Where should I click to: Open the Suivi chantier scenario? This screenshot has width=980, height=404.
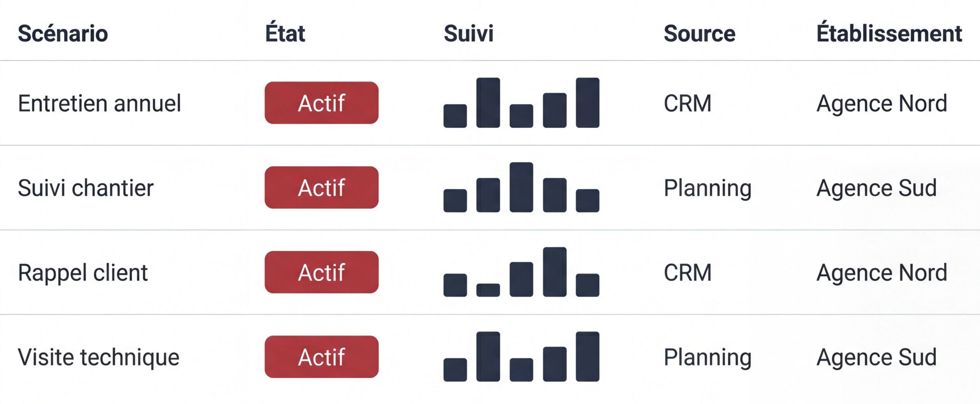pyautogui.click(x=86, y=188)
